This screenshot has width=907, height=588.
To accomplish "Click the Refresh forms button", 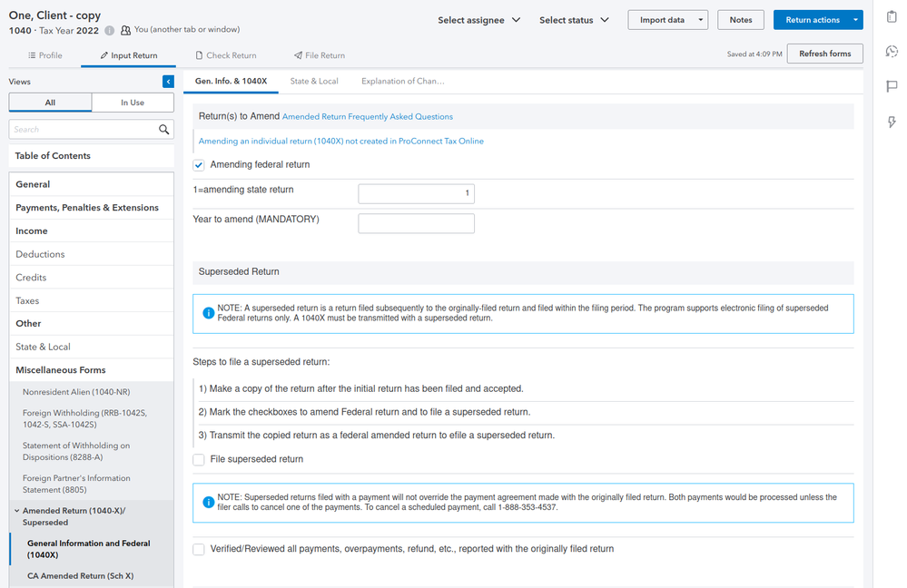I will 824,54.
